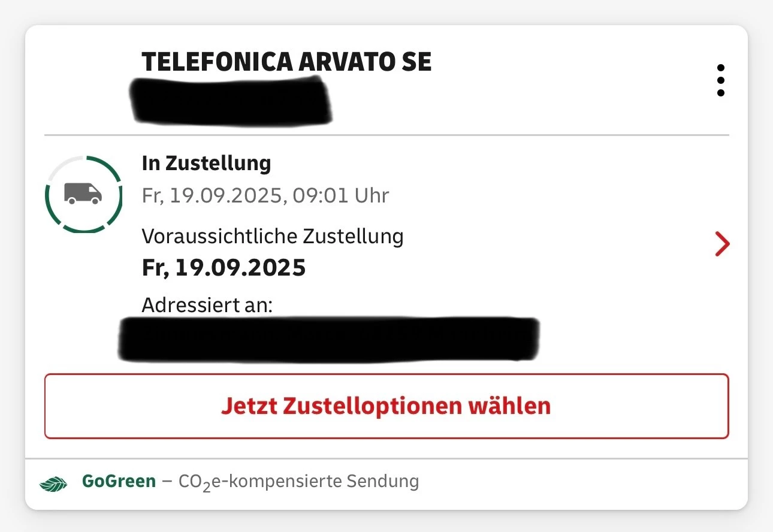The width and height of the screenshot is (773, 532).
Task: Click the GoGreen label text
Action: pos(119,481)
